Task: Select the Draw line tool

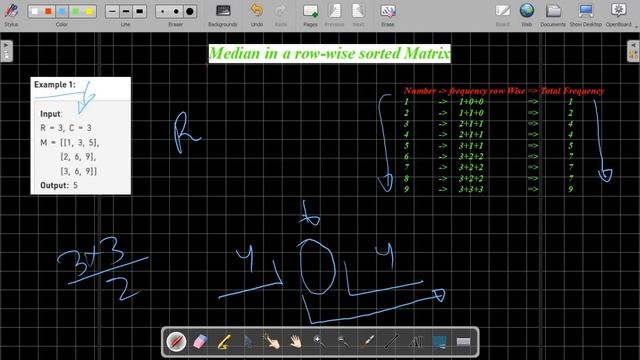Action: point(391,342)
